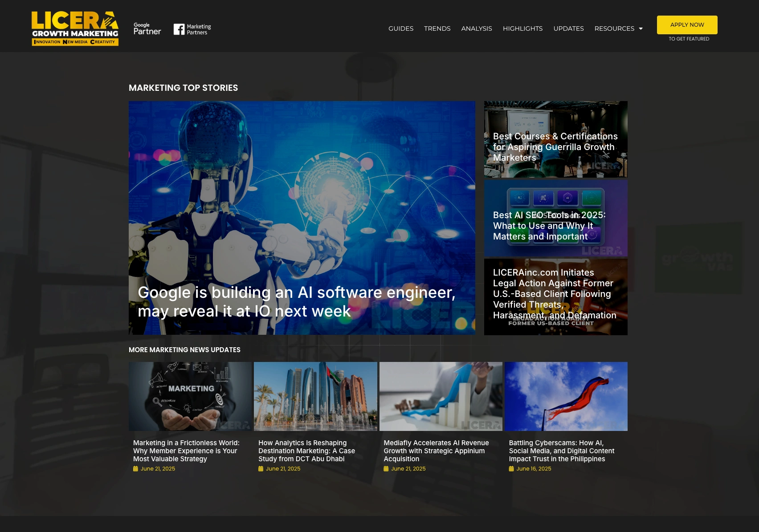Open the Battling Cyberscams Philippines article
The width and height of the screenshot is (759, 532).
pyautogui.click(x=561, y=451)
